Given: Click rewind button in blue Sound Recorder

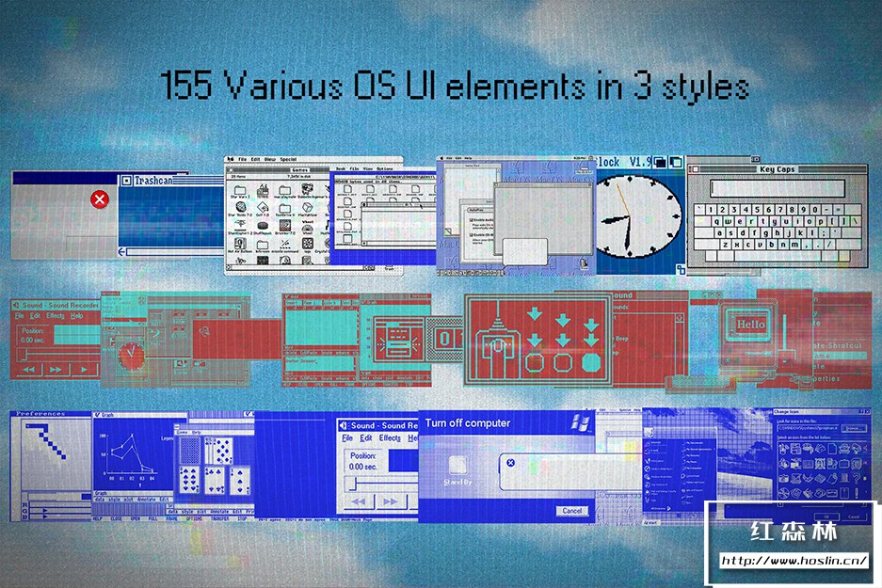Looking at the screenshot, I should pyautogui.click(x=359, y=501).
